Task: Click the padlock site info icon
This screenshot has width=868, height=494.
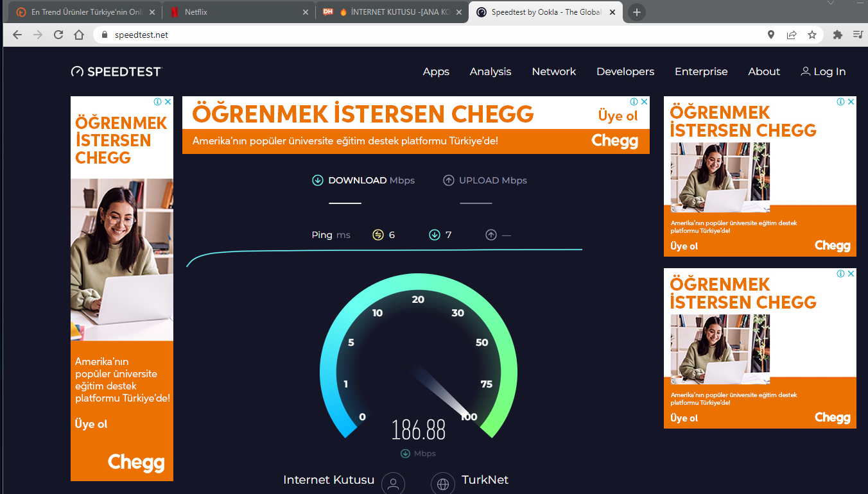Action: (106, 35)
